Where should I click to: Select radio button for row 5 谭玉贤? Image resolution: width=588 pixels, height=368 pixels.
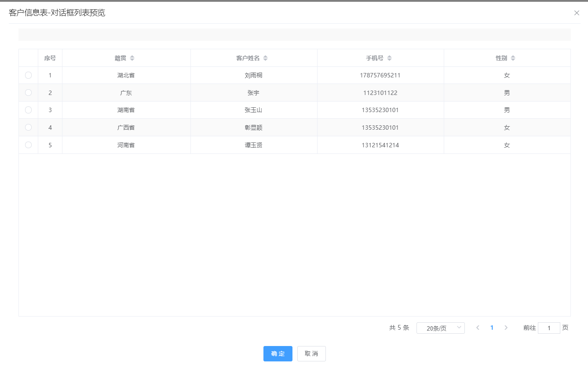tap(29, 145)
